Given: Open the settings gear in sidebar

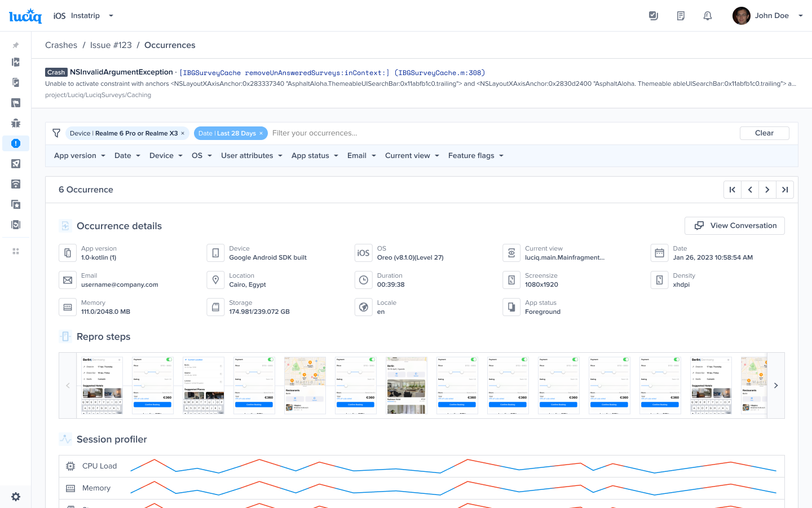Looking at the screenshot, I should tap(16, 497).
